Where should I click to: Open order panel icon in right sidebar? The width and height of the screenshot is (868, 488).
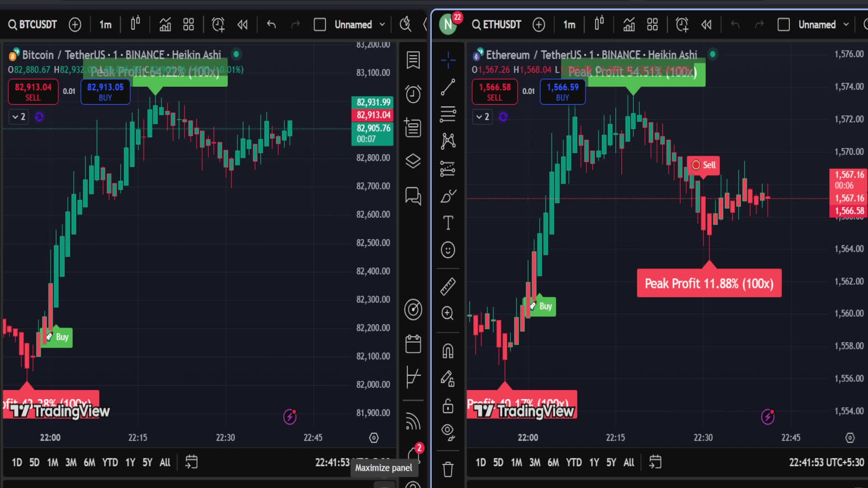point(413,377)
